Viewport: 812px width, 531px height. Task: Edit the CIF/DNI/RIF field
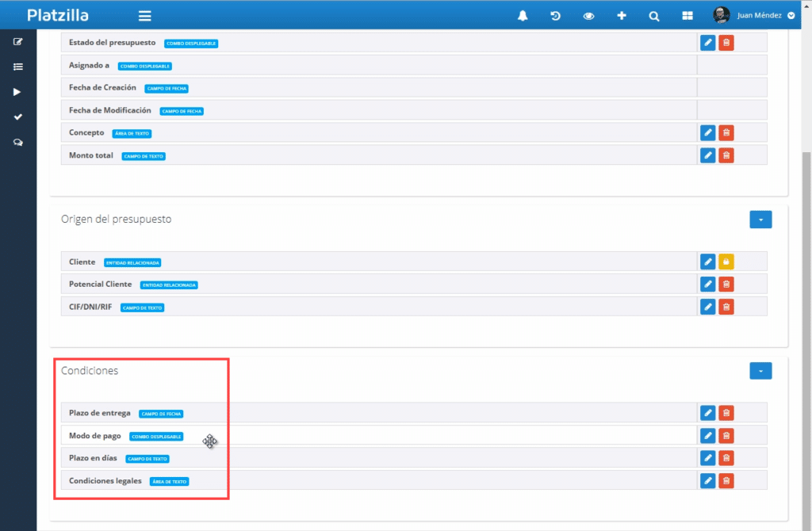pos(707,307)
